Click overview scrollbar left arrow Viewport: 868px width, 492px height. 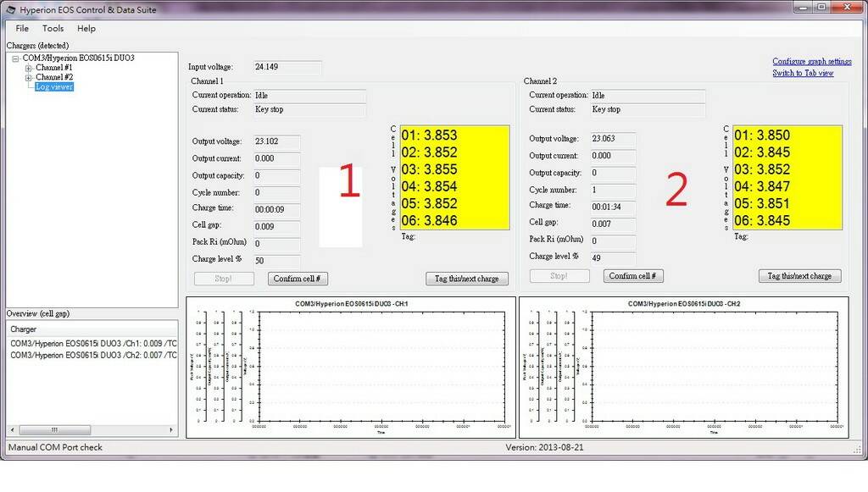[x=13, y=429]
